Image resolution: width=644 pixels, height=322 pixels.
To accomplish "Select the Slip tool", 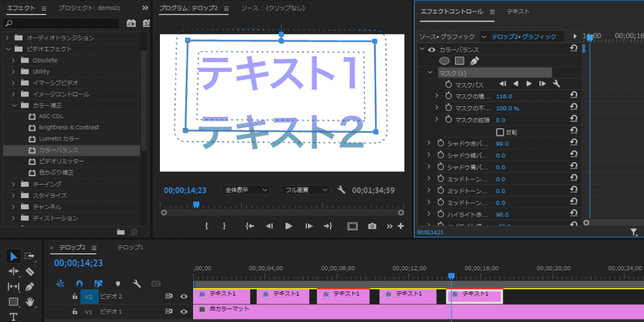I will click(13, 287).
